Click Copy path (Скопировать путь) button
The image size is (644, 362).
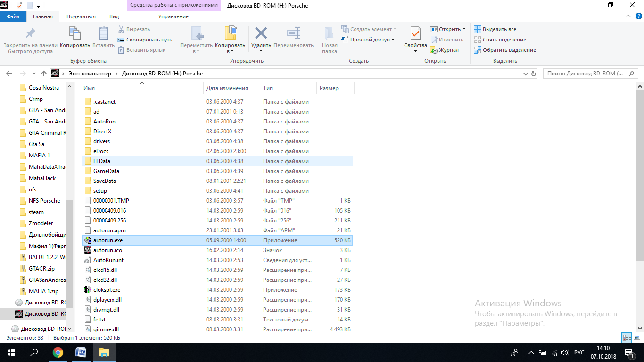click(x=145, y=40)
